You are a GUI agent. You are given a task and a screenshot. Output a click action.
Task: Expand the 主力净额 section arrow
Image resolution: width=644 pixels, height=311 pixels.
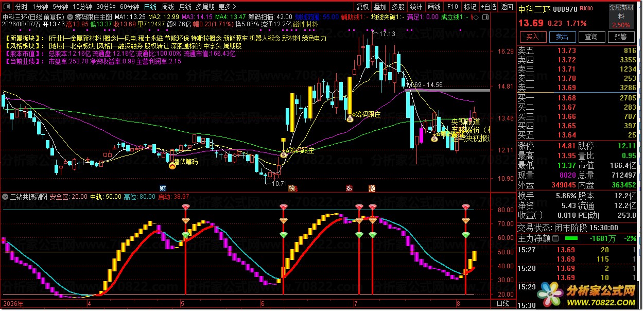tap(555, 239)
